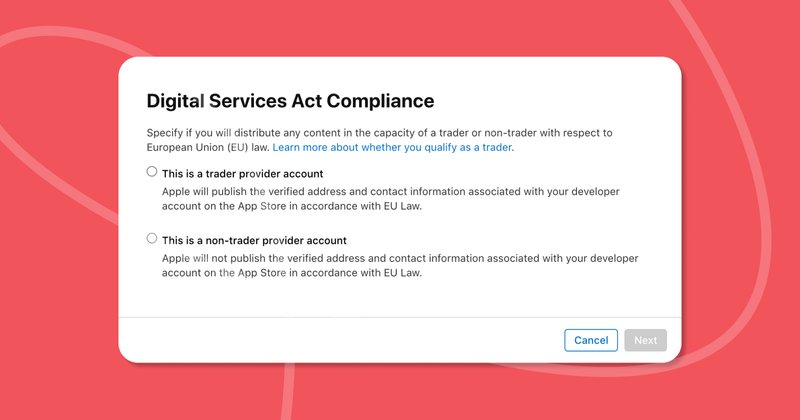Click the Cancel button
This screenshot has height=420, width=800.
[591, 340]
